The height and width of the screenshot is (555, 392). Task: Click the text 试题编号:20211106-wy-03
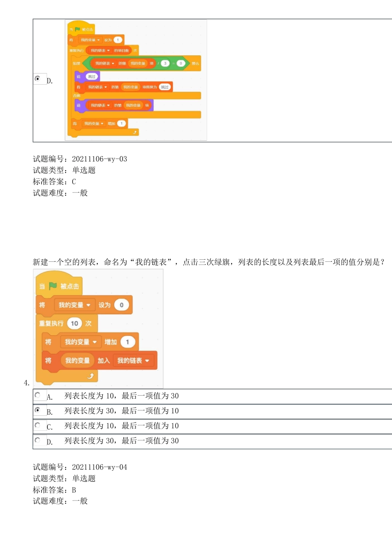pos(80,159)
